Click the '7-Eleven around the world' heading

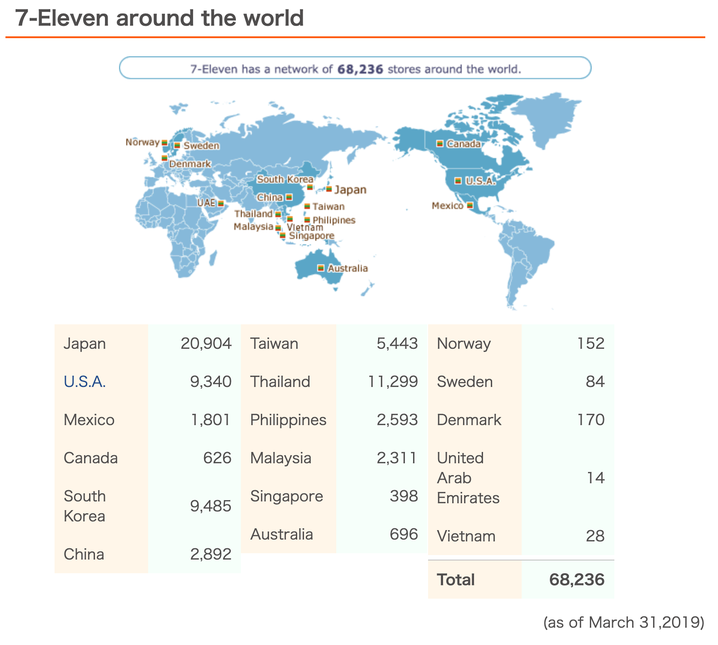point(159,18)
